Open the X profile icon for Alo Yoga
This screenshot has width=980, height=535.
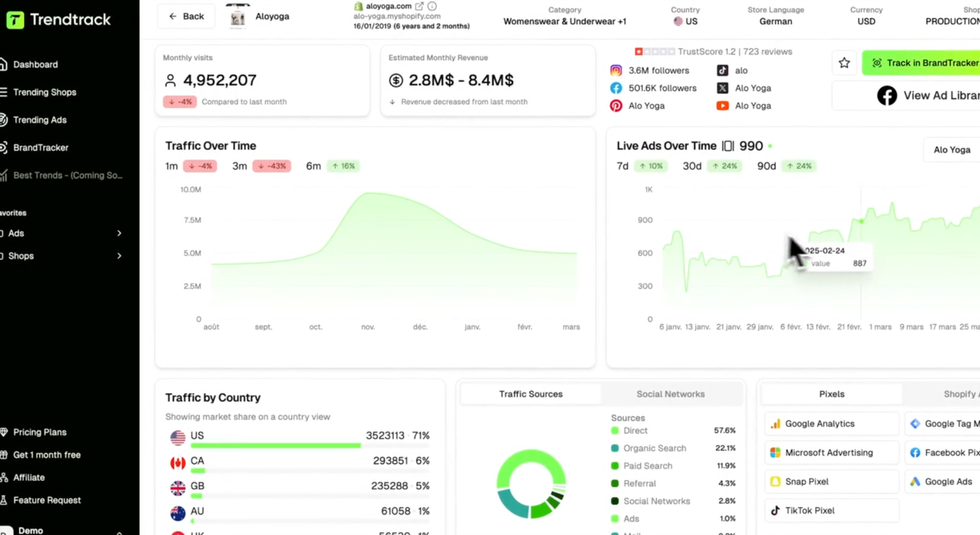[x=722, y=88]
